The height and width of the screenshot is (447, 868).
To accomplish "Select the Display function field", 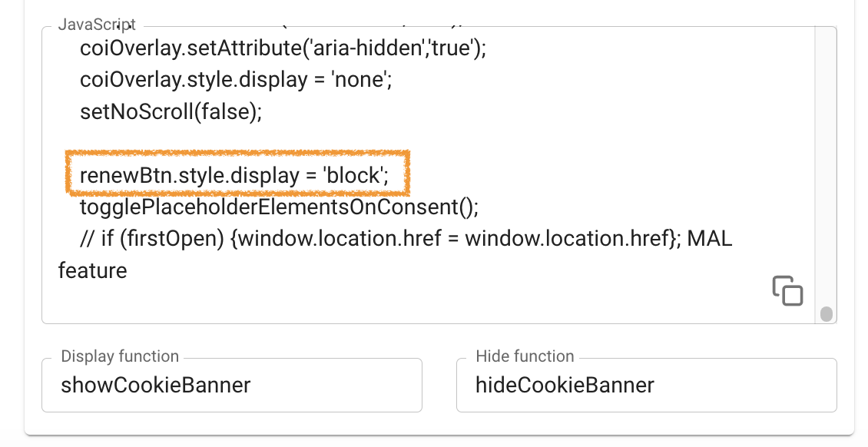I will click(x=230, y=385).
